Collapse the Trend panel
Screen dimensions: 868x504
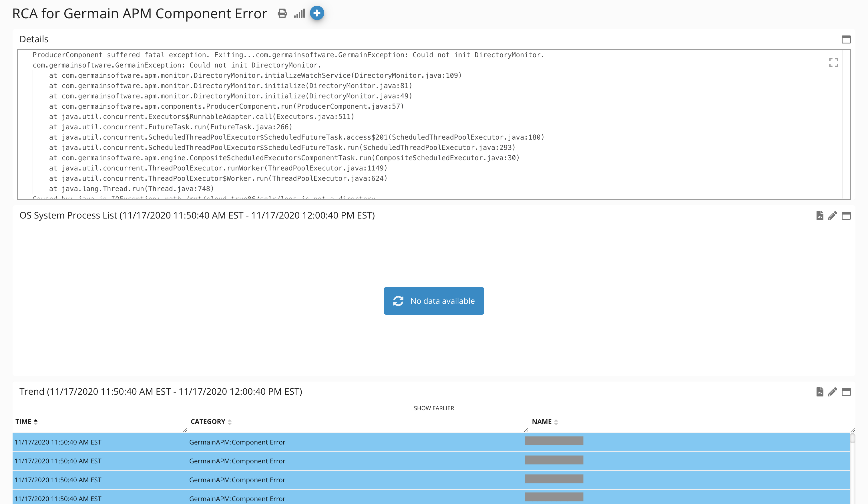(x=846, y=392)
